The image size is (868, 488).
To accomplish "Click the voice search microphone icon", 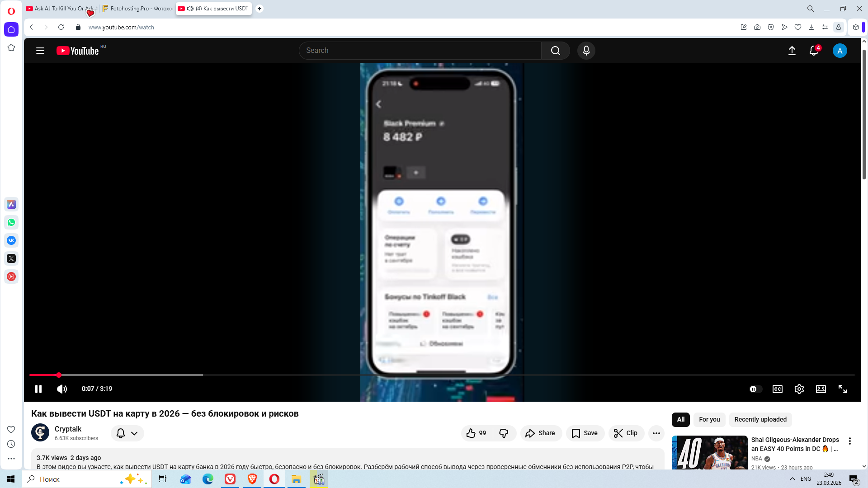I will tap(586, 51).
